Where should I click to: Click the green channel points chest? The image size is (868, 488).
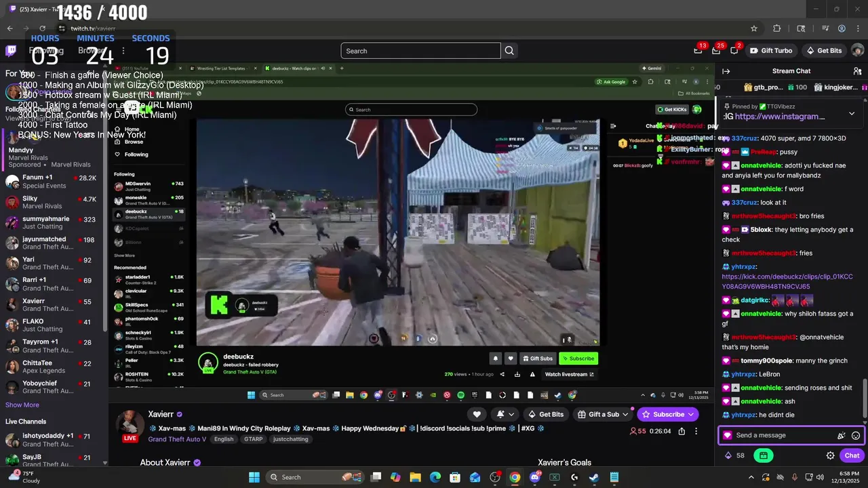(764, 455)
